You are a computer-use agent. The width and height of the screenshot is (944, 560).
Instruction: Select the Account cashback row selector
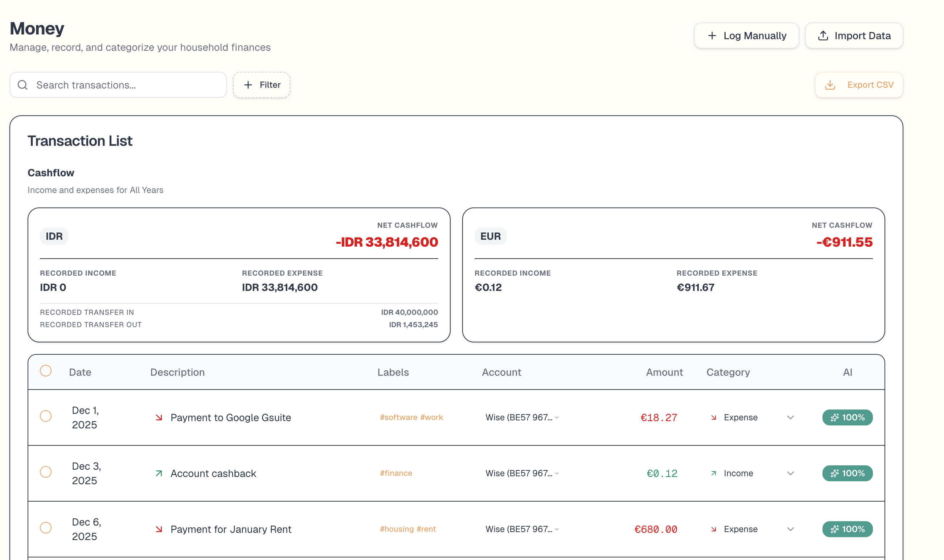46,473
